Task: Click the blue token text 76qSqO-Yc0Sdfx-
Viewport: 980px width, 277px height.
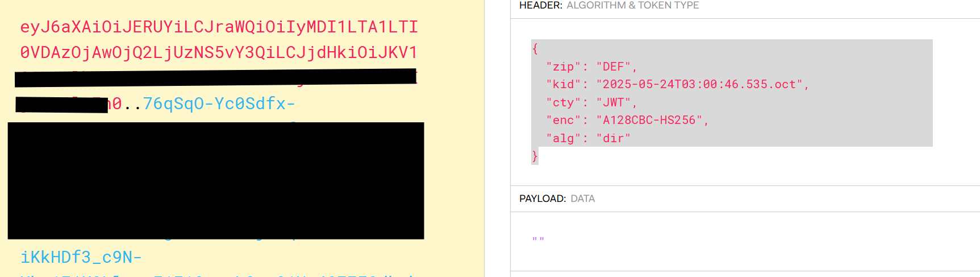Action: 219,104
